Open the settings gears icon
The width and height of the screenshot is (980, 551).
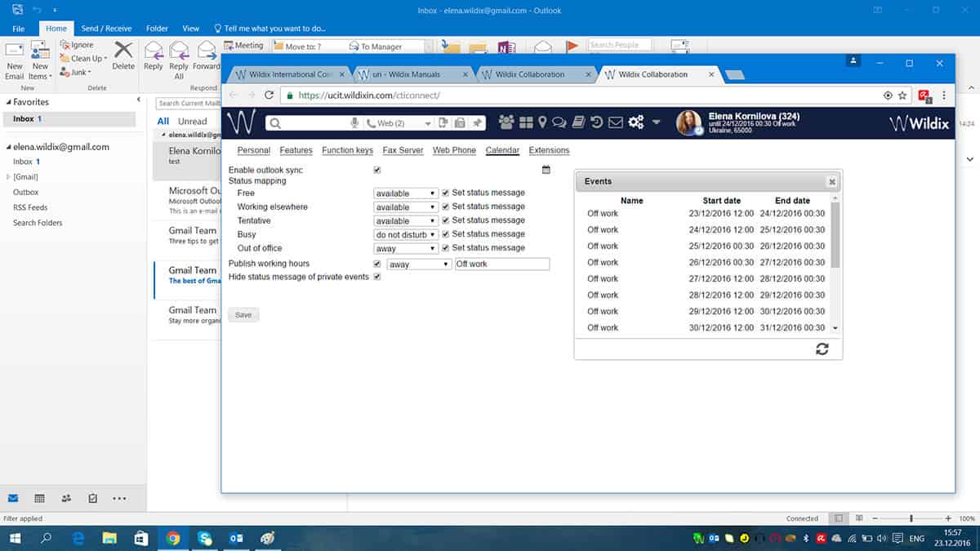click(636, 122)
